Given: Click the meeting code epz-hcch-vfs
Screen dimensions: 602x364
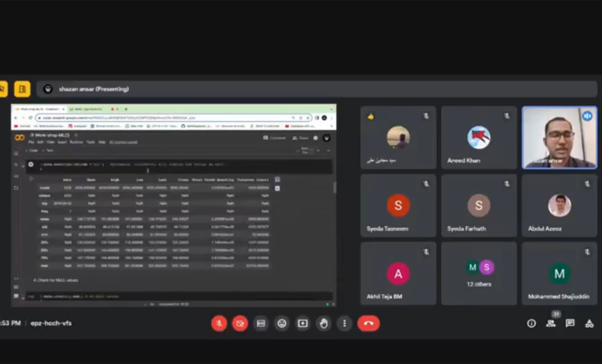Looking at the screenshot, I should point(51,323).
